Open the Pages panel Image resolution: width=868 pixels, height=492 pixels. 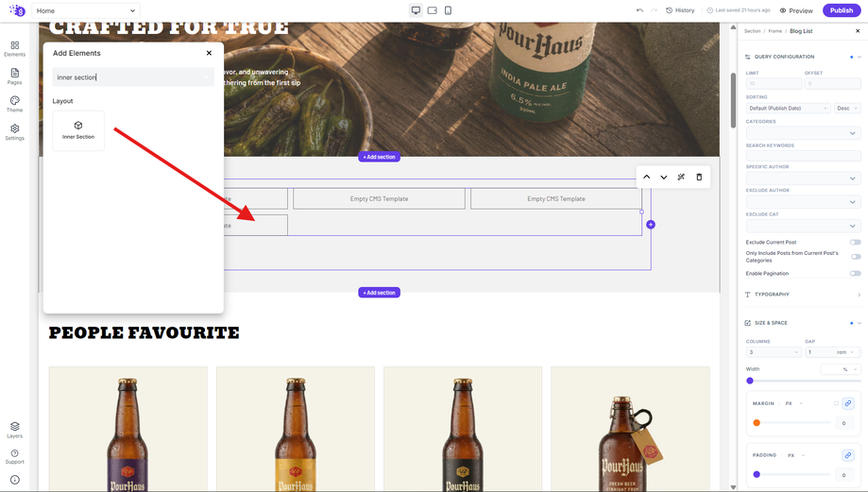(15, 76)
